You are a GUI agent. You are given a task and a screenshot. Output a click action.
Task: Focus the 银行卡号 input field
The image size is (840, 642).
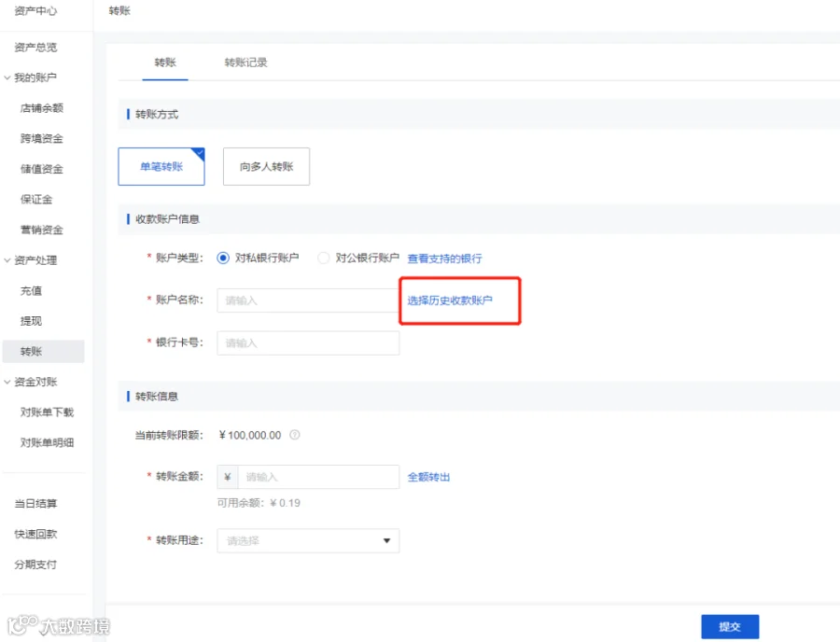(308, 342)
